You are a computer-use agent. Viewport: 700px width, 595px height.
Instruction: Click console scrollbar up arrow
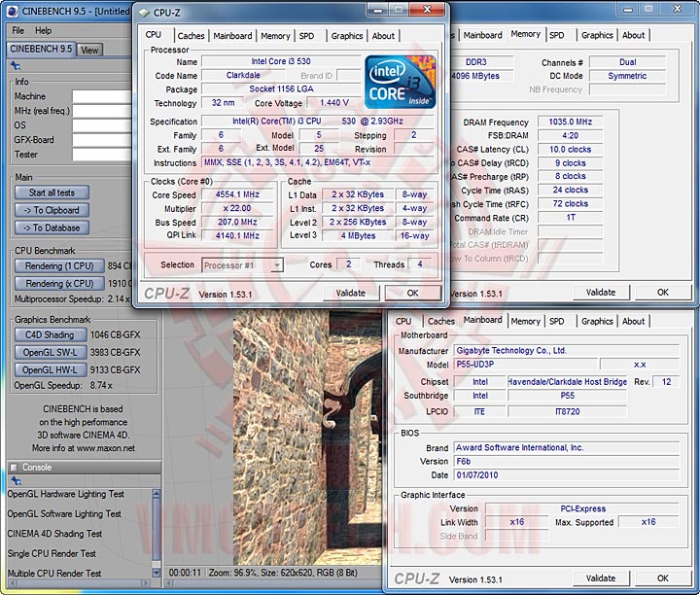(x=157, y=494)
